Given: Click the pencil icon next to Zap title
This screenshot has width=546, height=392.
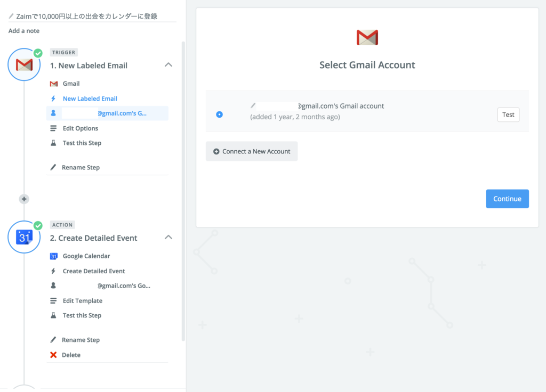Looking at the screenshot, I should (11, 16).
